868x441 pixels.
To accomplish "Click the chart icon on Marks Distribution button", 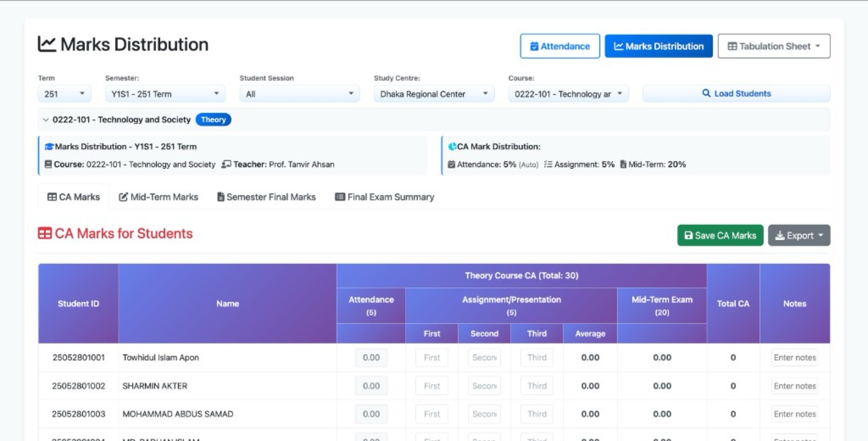I will (x=618, y=46).
